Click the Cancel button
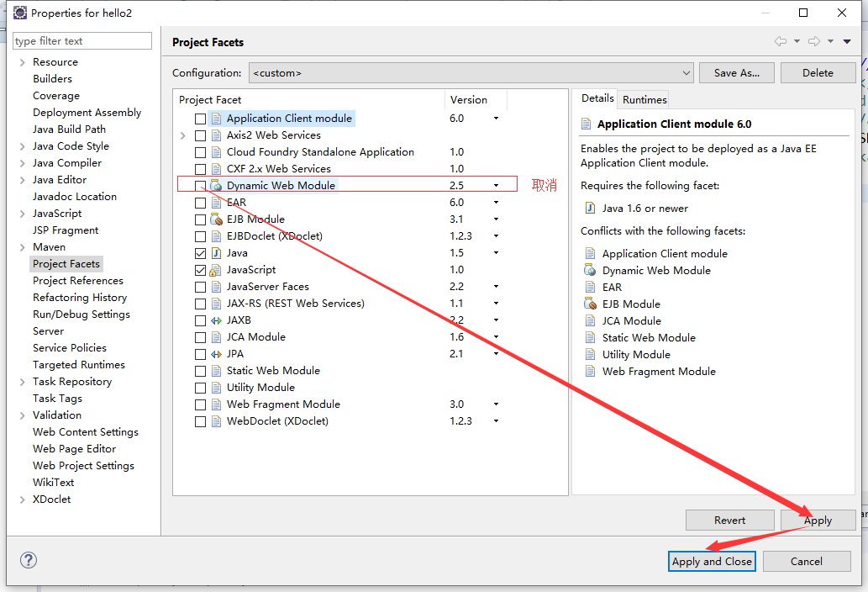This screenshot has width=868, height=592. click(x=807, y=562)
